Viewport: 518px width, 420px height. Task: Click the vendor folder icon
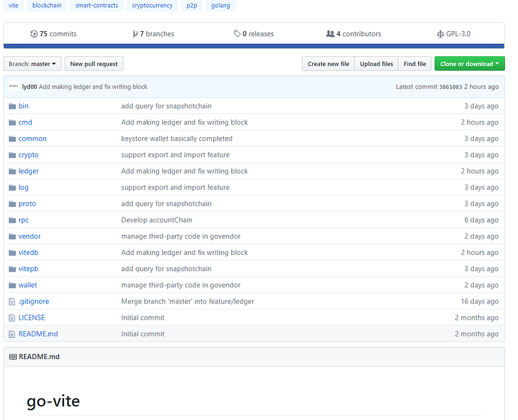[12, 236]
